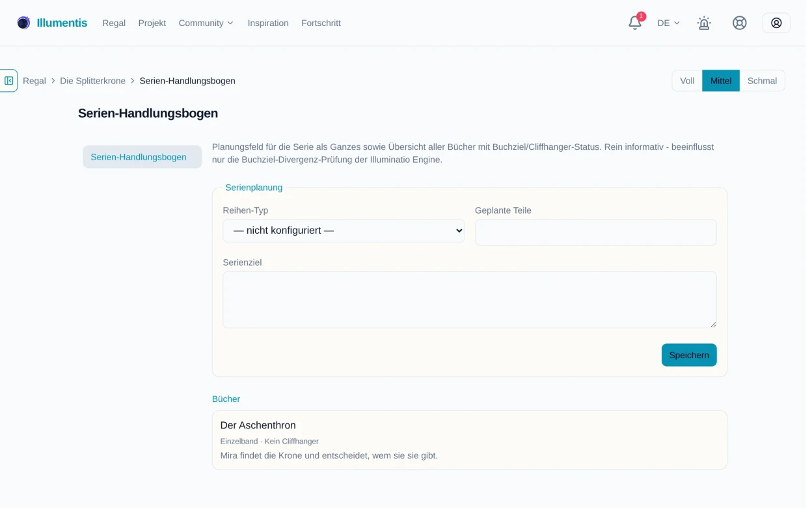This screenshot has height=508, width=812.
Task: Select the Mittel width option
Action: pyautogui.click(x=721, y=81)
